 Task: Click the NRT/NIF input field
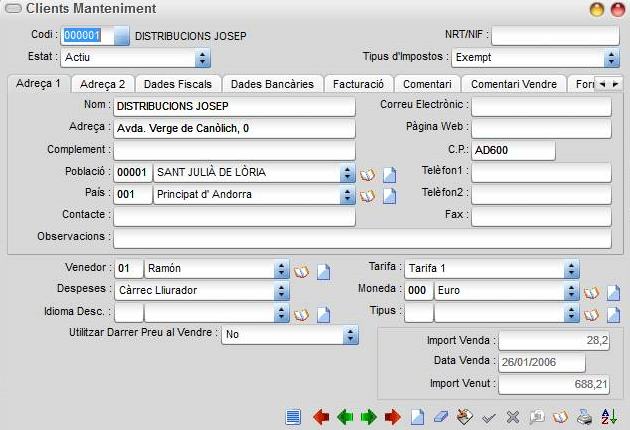pyautogui.click(x=555, y=36)
